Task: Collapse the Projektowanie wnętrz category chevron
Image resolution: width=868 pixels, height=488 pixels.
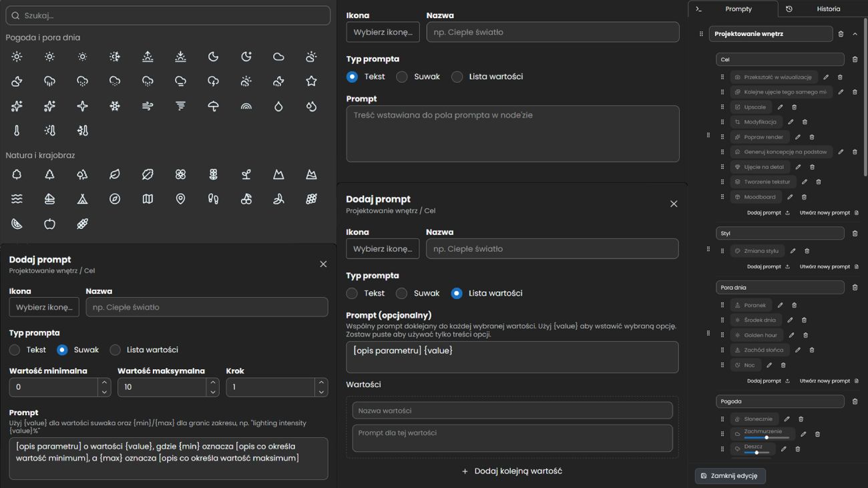Action: (x=855, y=34)
